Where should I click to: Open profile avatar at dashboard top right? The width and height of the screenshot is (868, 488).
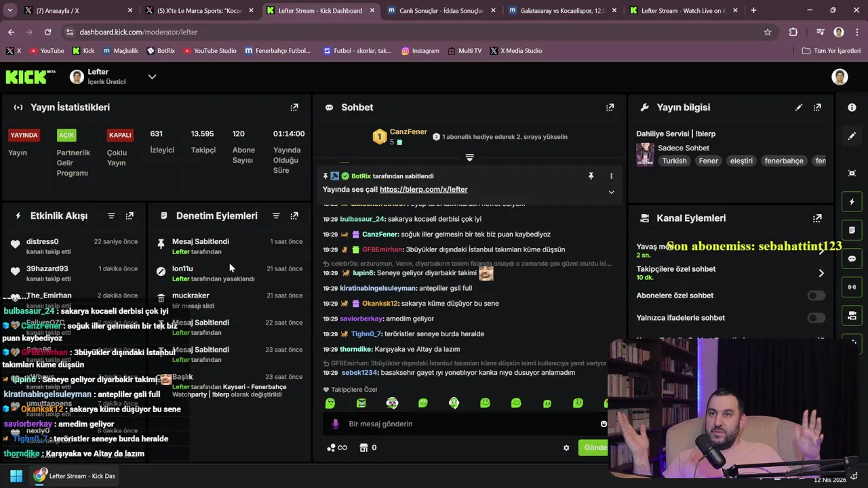click(x=840, y=77)
